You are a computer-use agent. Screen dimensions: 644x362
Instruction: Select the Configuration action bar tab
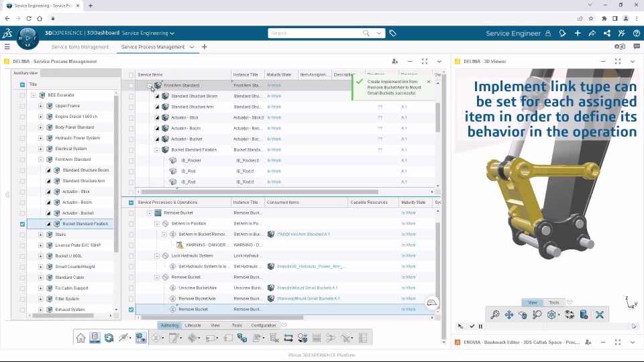pyautogui.click(x=263, y=326)
